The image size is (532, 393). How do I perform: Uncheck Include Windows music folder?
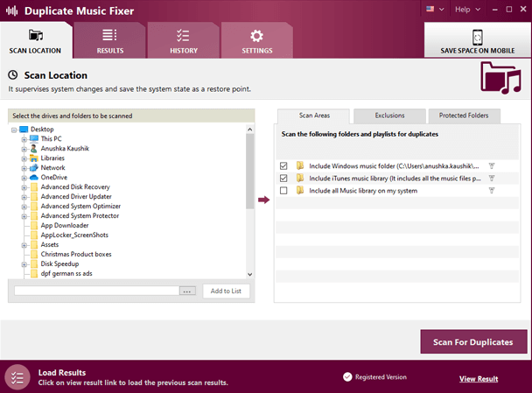(x=283, y=166)
